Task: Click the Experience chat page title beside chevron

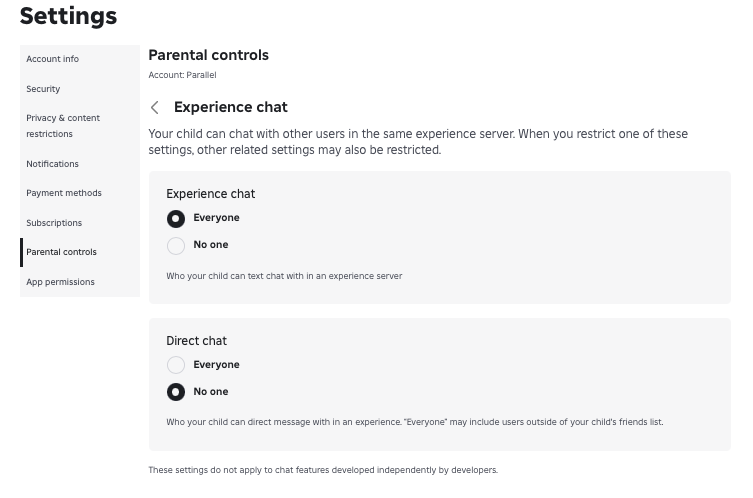Action: coord(230,107)
